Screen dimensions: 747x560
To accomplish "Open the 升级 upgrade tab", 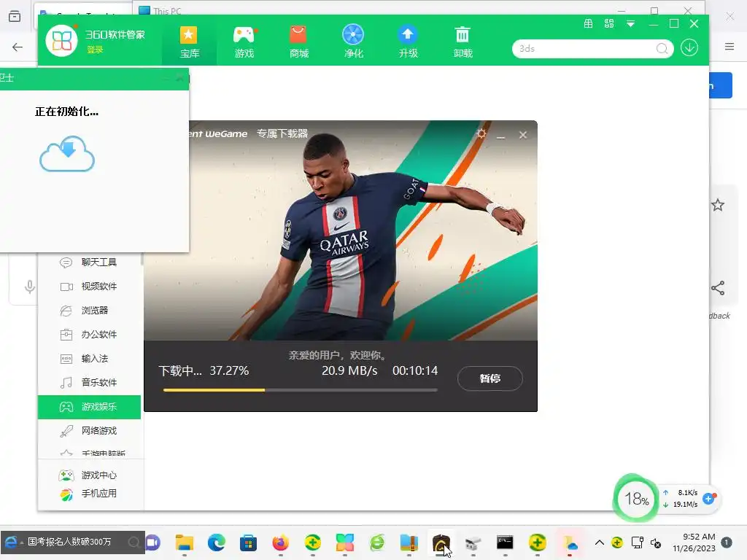I will point(408,42).
